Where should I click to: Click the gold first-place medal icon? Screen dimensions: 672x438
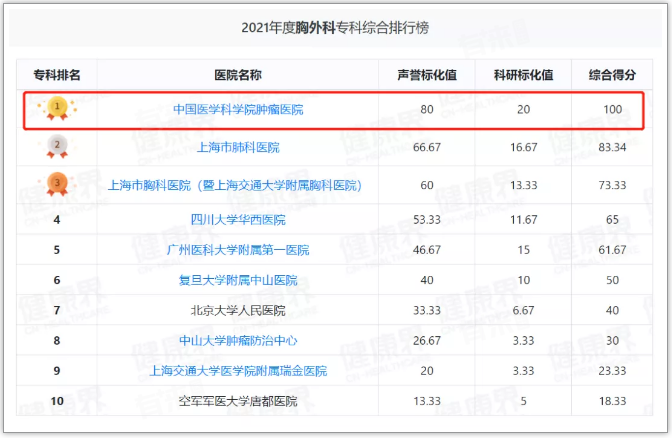tap(58, 107)
